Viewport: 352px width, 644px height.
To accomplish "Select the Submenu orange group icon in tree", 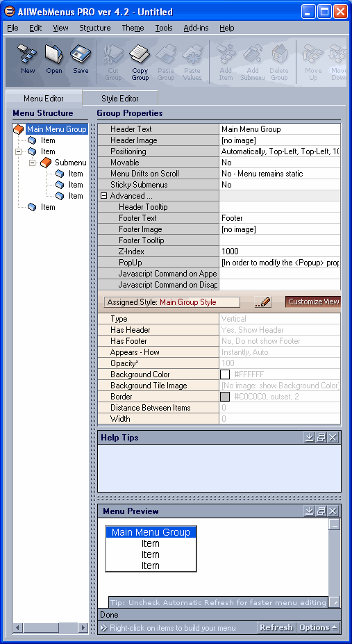I will [x=46, y=163].
